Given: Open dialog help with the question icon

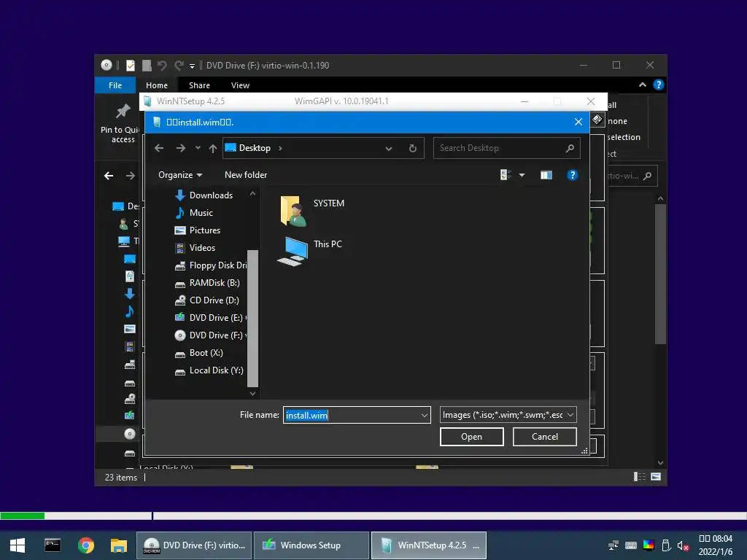Looking at the screenshot, I should [x=572, y=175].
